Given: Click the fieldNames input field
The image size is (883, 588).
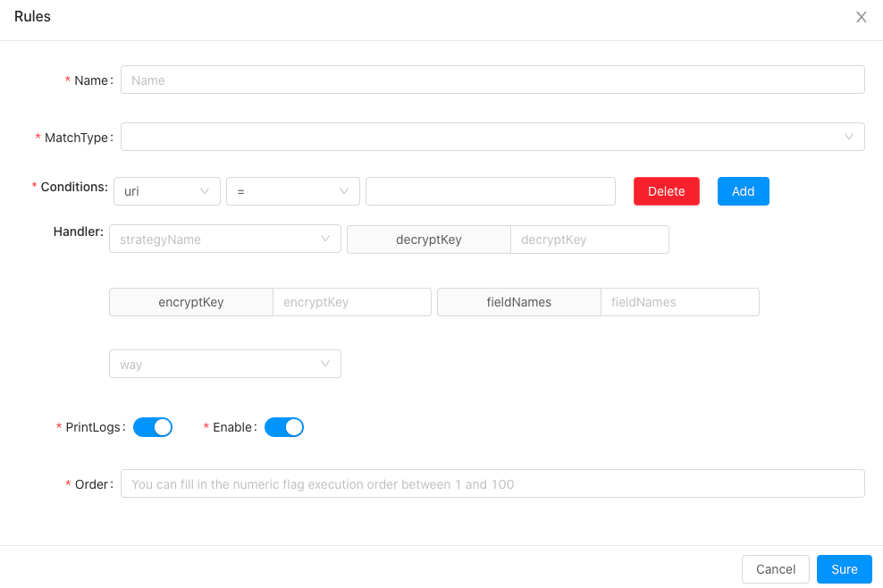Looking at the screenshot, I should [x=679, y=301].
